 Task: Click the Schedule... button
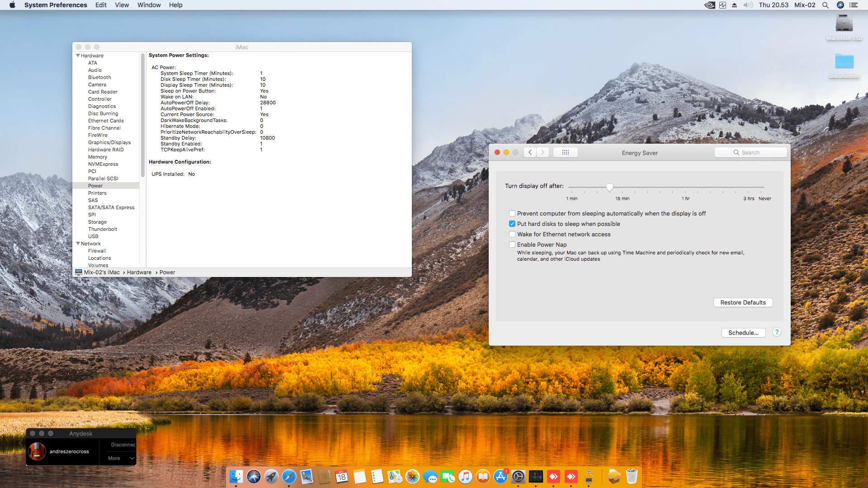pyautogui.click(x=743, y=333)
